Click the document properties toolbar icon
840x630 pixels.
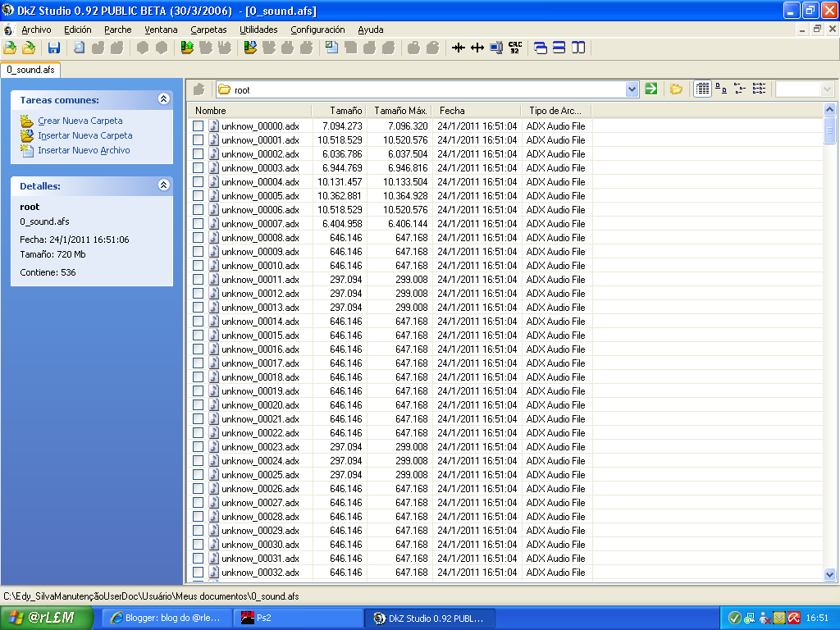coord(331,48)
